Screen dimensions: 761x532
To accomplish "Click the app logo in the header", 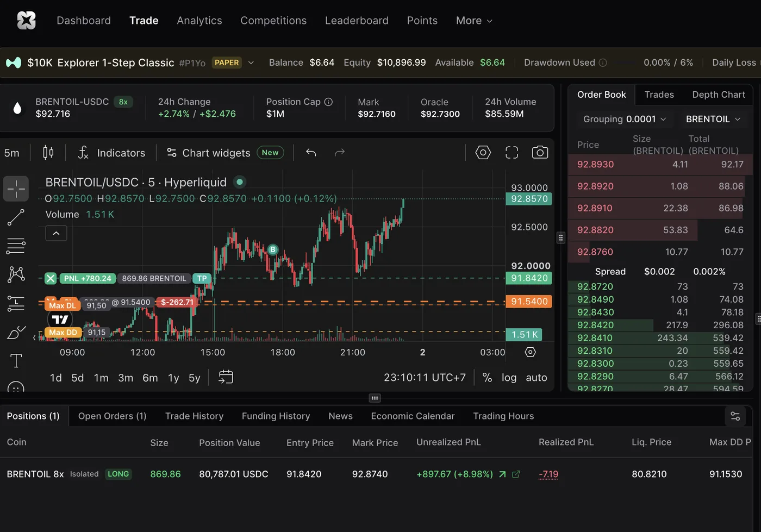I will pos(26,21).
